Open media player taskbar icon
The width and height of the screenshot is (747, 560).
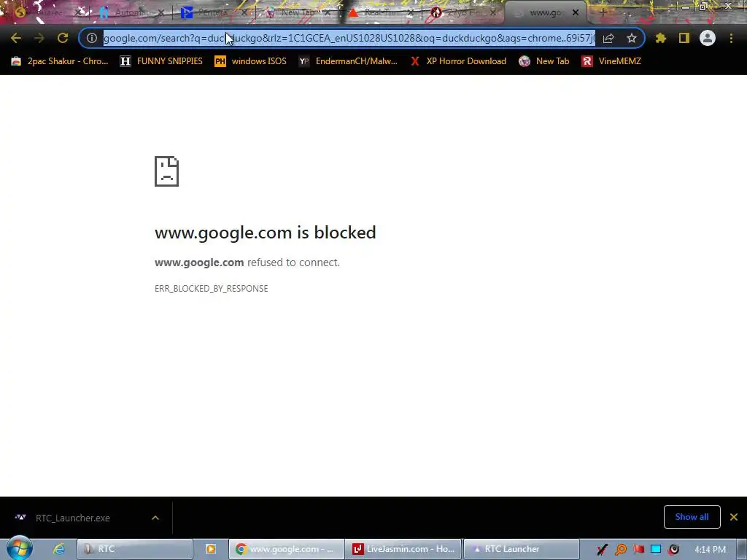(x=211, y=549)
